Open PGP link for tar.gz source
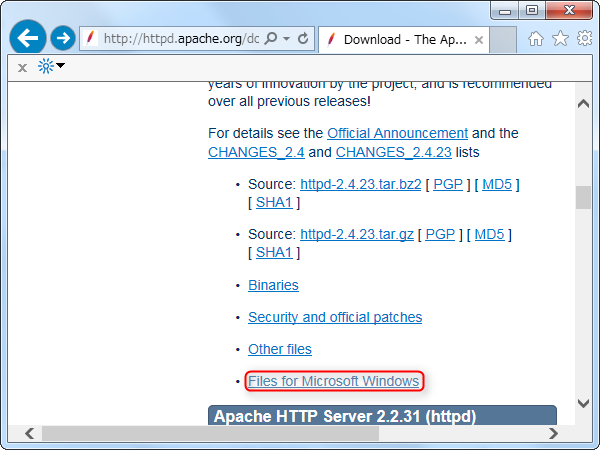The height and width of the screenshot is (450, 600). click(440, 234)
